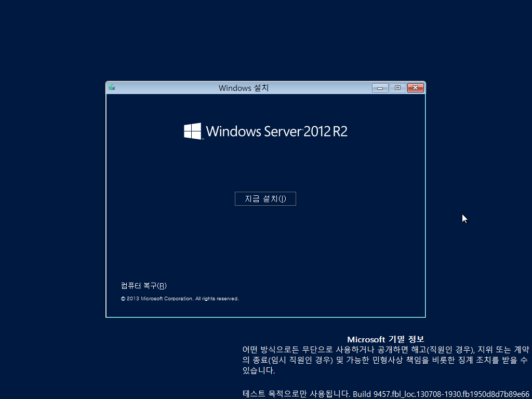This screenshot has width=532, height=399.
Task: Click the Build 9457 test-use text line
Action: [x=386, y=394]
